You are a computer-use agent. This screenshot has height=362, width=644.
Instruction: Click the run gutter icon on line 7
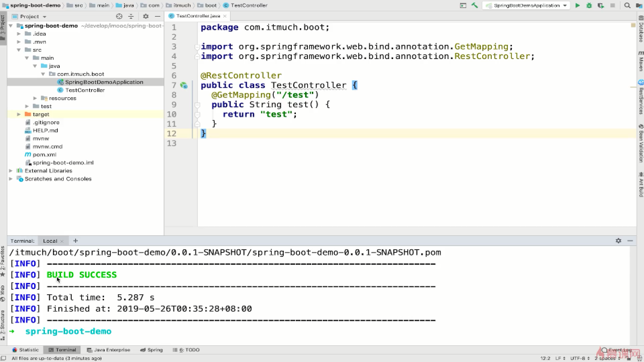coord(184,85)
